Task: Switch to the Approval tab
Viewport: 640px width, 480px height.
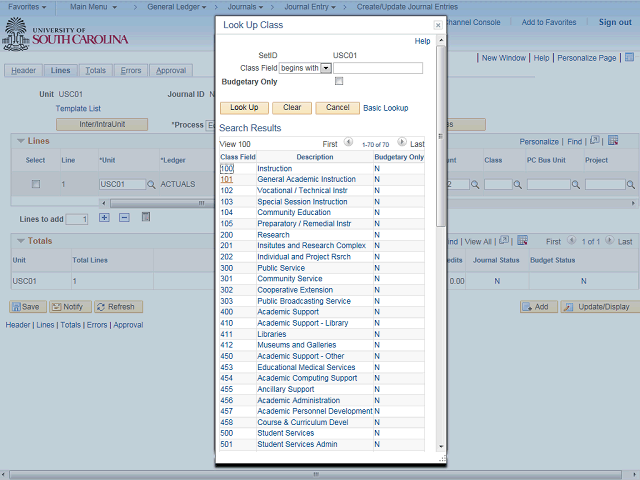Action: coord(171,70)
